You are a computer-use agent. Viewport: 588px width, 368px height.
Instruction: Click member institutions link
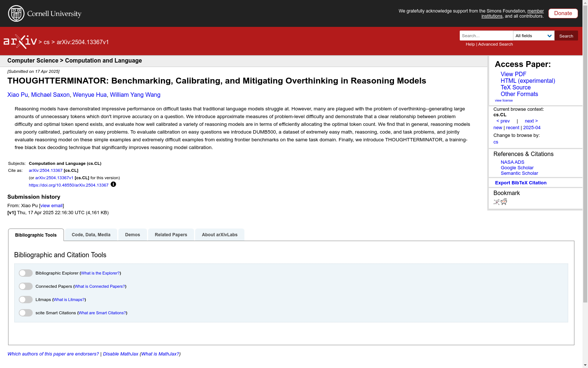pos(513,14)
